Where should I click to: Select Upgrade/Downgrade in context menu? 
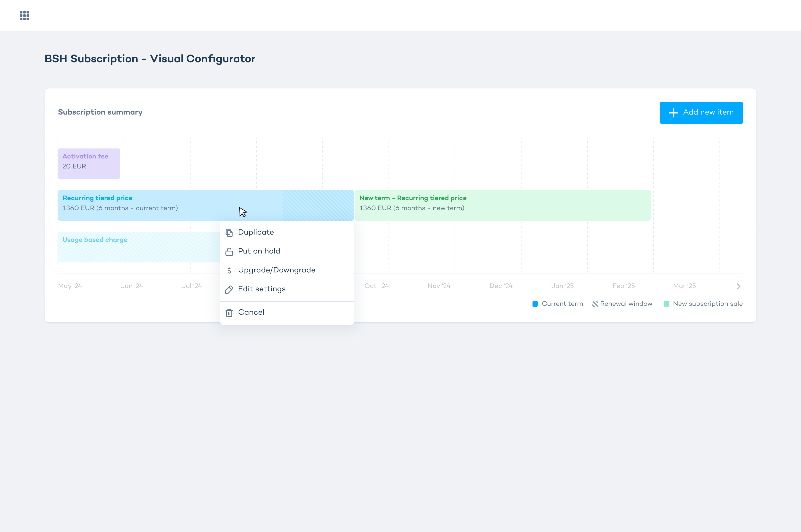277,270
